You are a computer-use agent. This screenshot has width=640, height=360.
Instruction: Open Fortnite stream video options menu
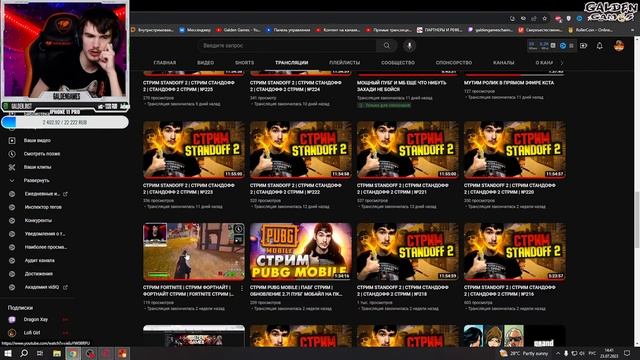coord(242,289)
